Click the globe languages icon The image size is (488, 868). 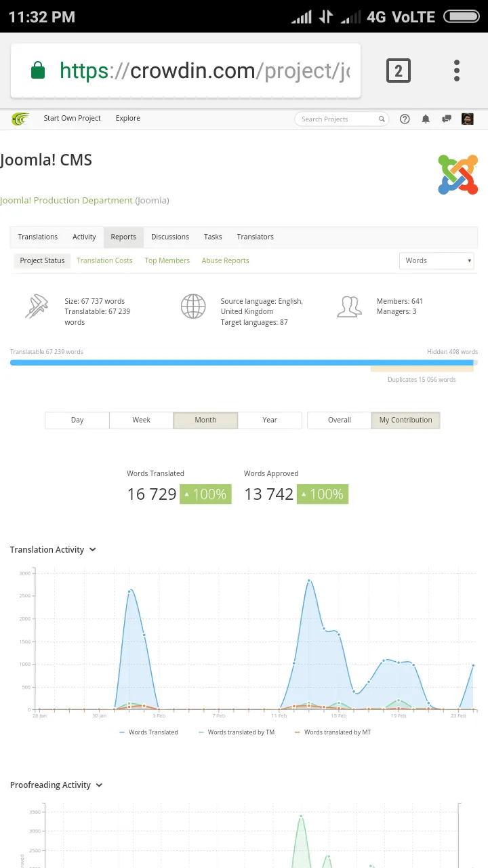tap(193, 307)
